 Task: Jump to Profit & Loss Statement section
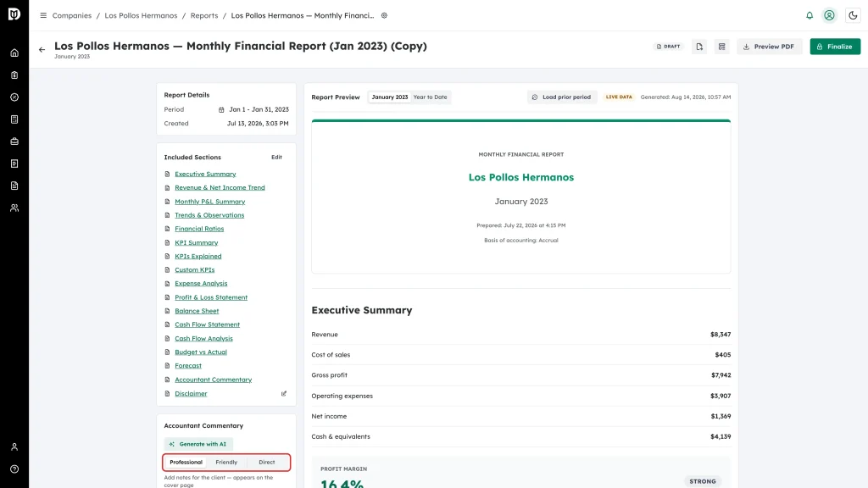click(x=211, y=297)
